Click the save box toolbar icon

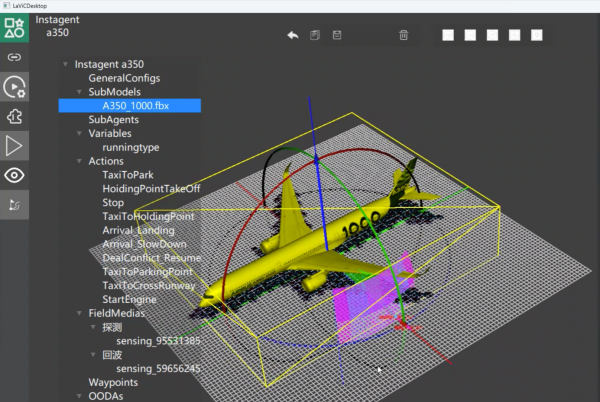[337, 35]
